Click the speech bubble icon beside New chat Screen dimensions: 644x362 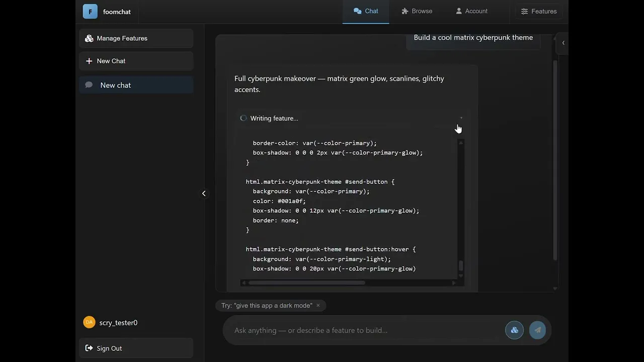coord(89,85)
